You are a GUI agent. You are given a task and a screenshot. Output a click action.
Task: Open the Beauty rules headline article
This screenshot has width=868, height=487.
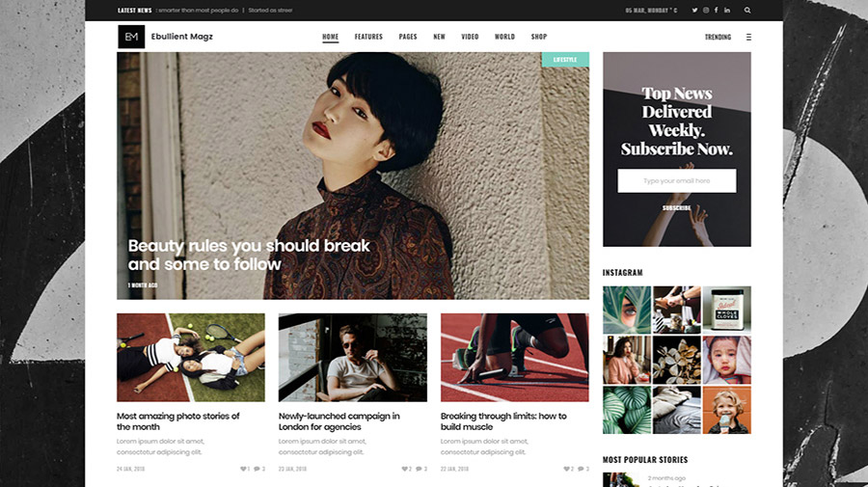click(249, 255)
